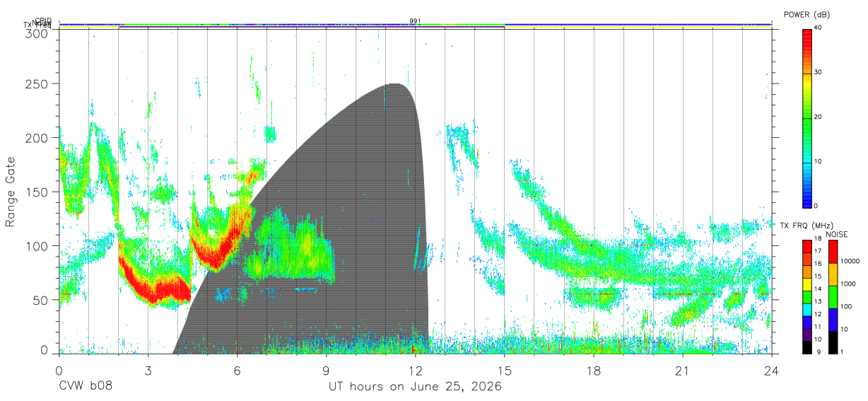Click the 9 MHz label on TX FRQ scale

point(820,351)
